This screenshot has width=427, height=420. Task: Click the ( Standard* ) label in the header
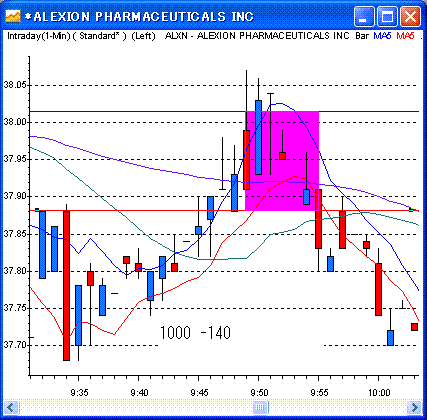pos(100,36)
